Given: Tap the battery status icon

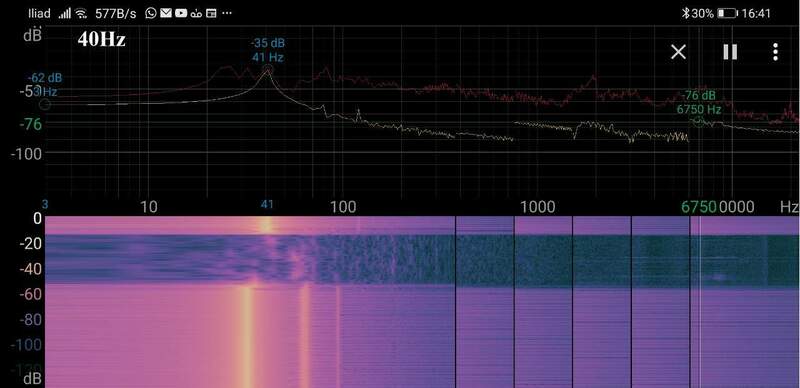Looking at the screenshot, I should [x=728, y=13].
